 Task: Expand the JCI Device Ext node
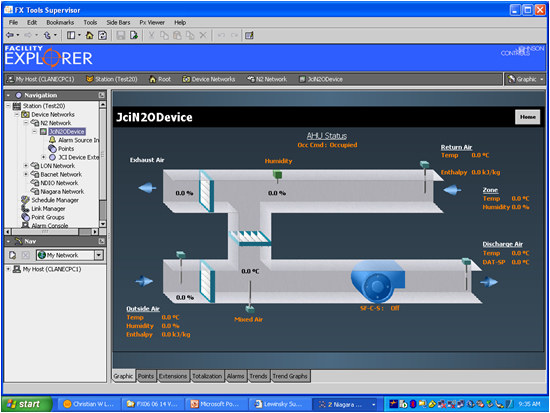point(43,157)
